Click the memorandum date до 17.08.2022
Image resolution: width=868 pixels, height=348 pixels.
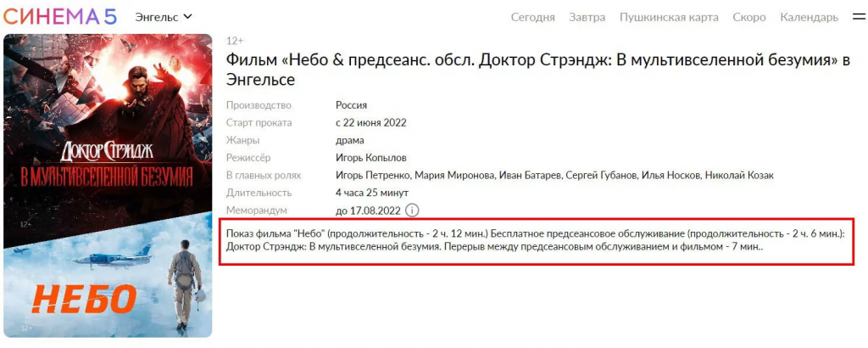(368, 210)
